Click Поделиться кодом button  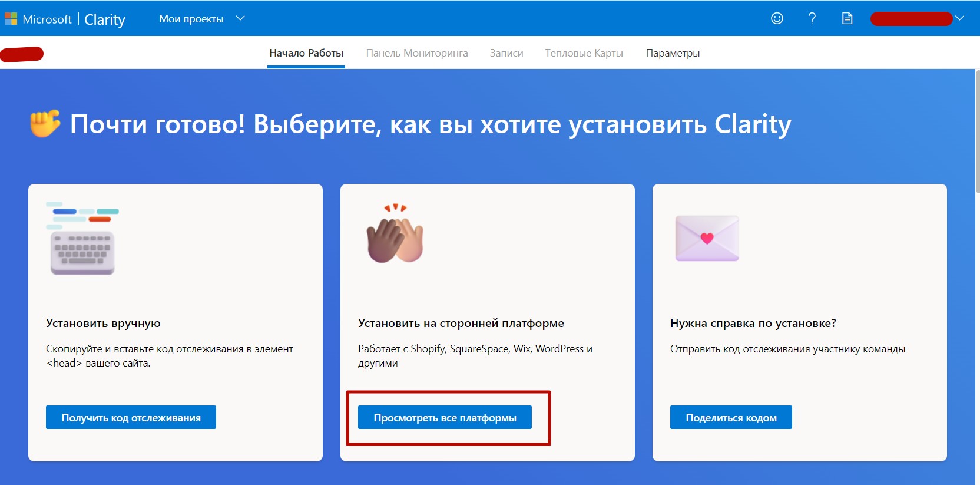[731, 417]
